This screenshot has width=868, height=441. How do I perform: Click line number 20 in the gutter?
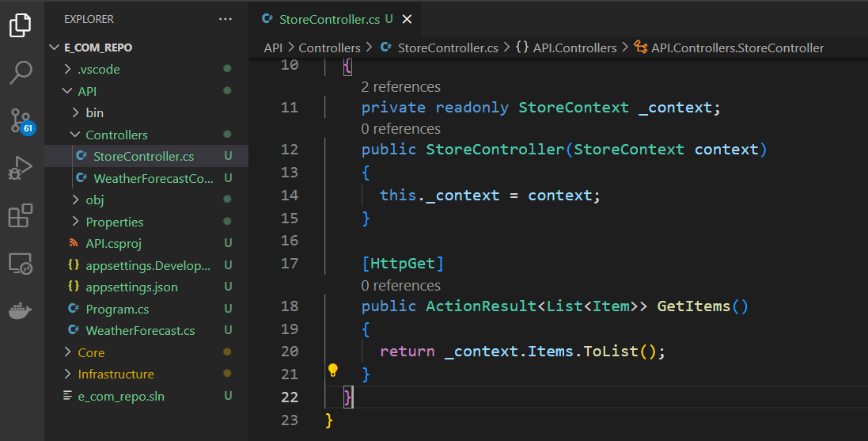[x=290, y=352]
